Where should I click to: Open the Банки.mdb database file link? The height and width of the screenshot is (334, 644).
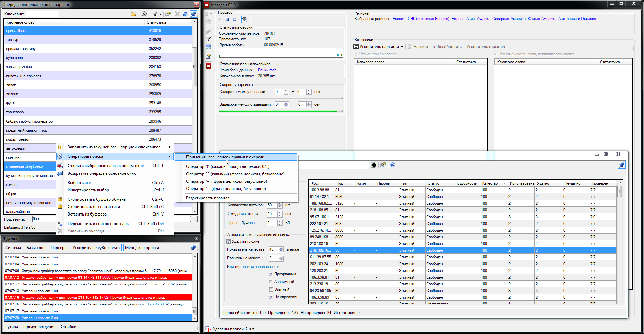click(x=267, y=70)
